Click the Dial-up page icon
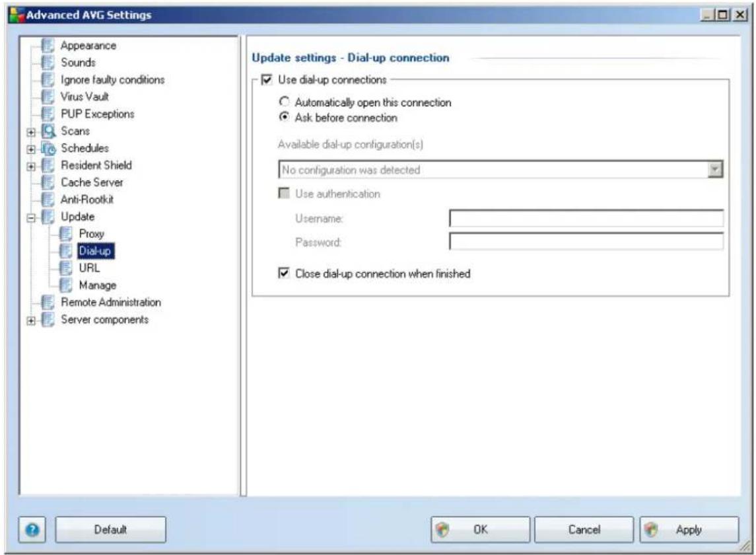 coord(65,251)
